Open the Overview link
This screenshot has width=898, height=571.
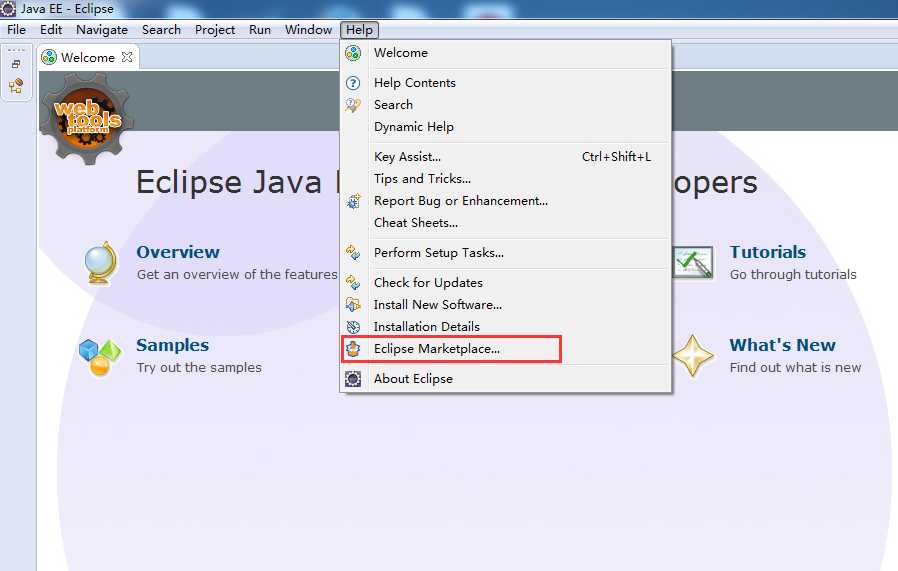(x=178, y=252)
